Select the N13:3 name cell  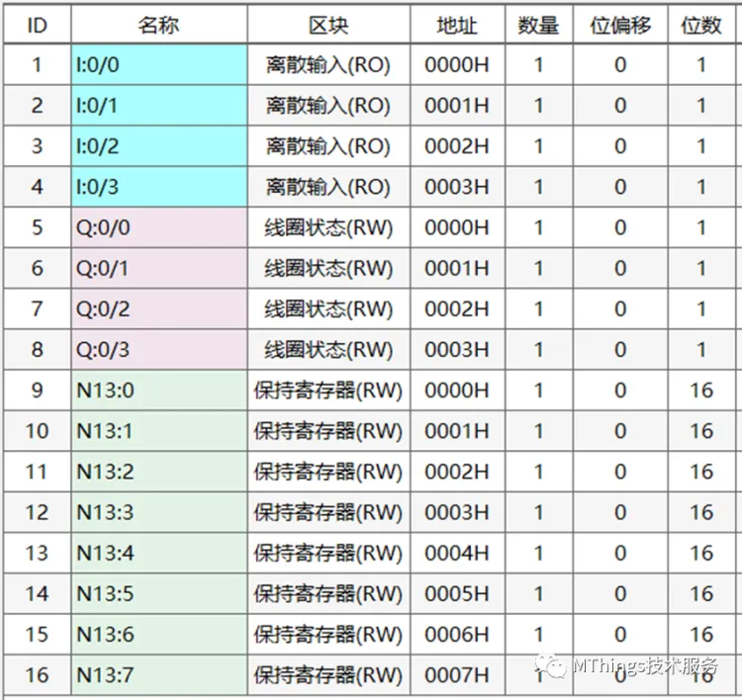pos(159,512)
